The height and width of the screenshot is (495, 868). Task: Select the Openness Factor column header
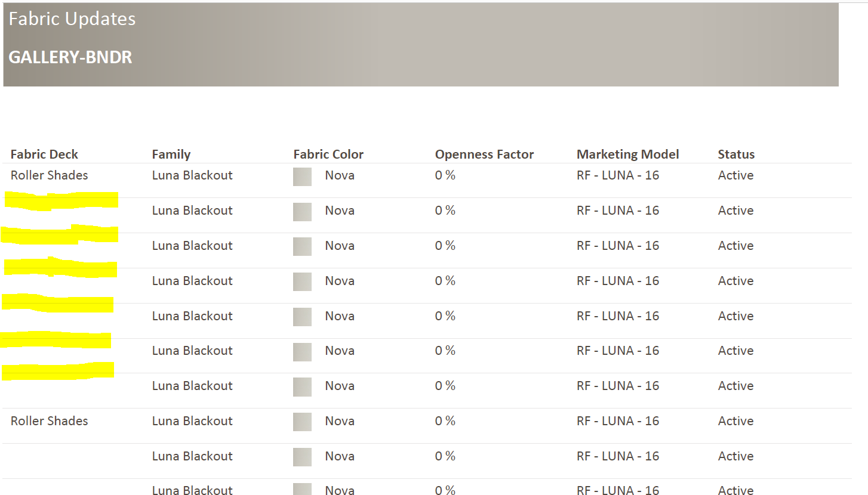click(x=484, y=154)
